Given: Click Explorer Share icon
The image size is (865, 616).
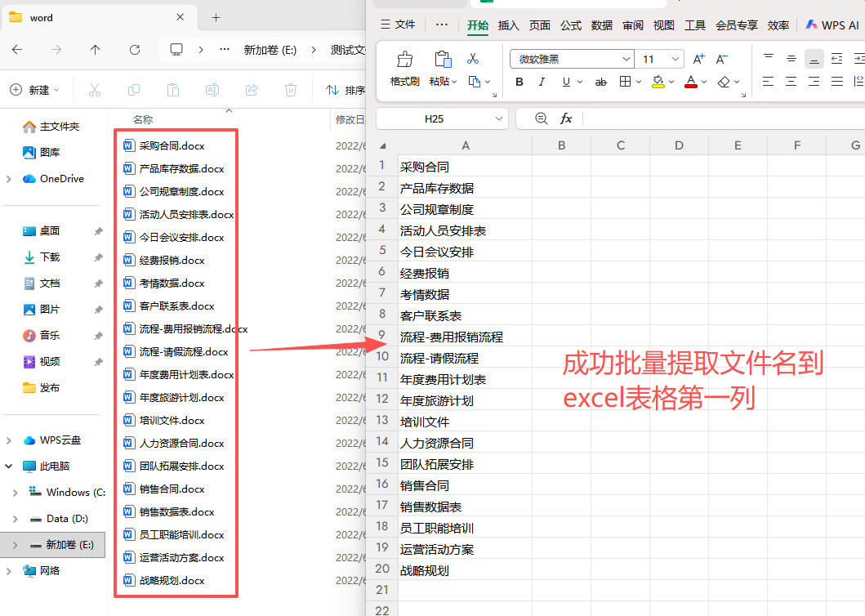Looking at the screenshot, I should pos(252,89).
